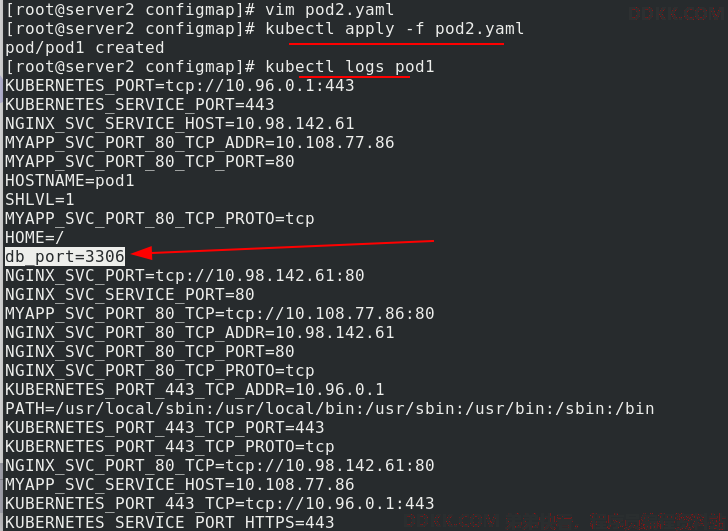728x531 pixels.
Task: Click the KUBERNETES_PORT_443_TCP_PROTO=tcp line
Action: tap(170, 447)
